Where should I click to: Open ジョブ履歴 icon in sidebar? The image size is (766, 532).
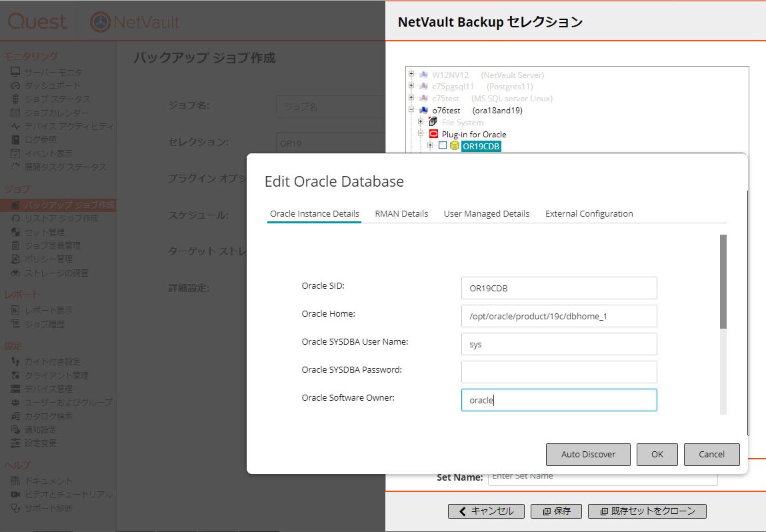[x=15, y=324]
